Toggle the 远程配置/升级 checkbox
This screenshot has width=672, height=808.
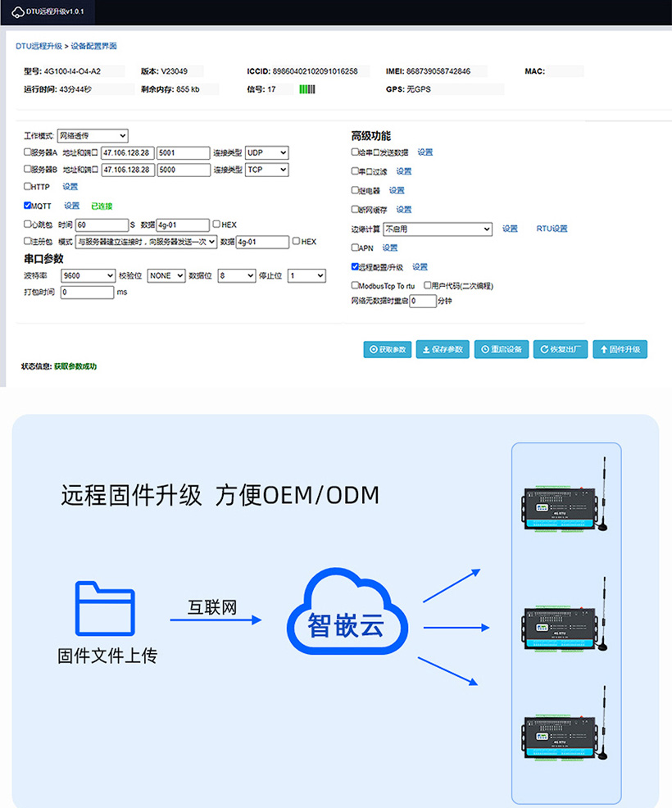[355, 267]
